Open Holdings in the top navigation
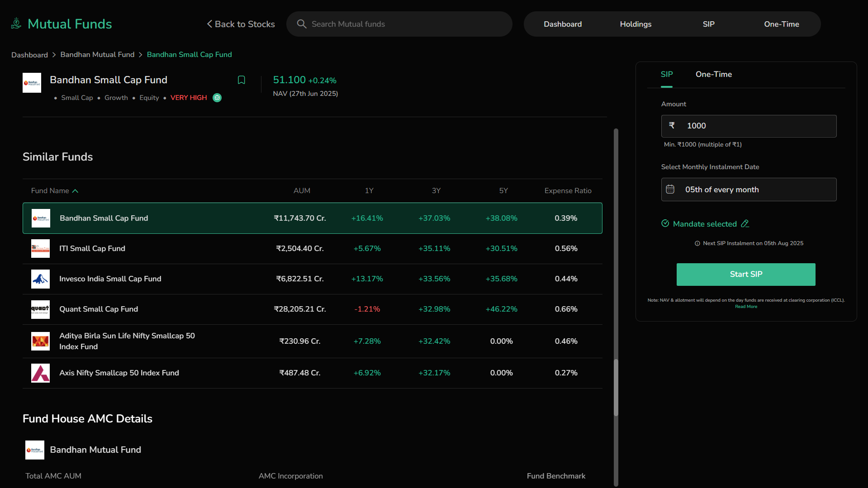Screen dimensions: 868x488 tap(636, 24)
